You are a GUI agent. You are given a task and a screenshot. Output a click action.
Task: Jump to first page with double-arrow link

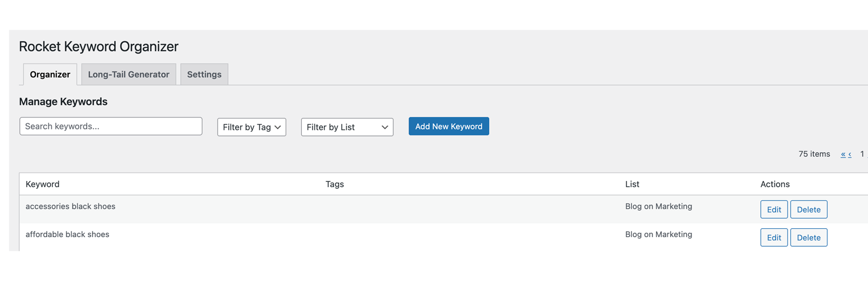(x=843, y=154)
